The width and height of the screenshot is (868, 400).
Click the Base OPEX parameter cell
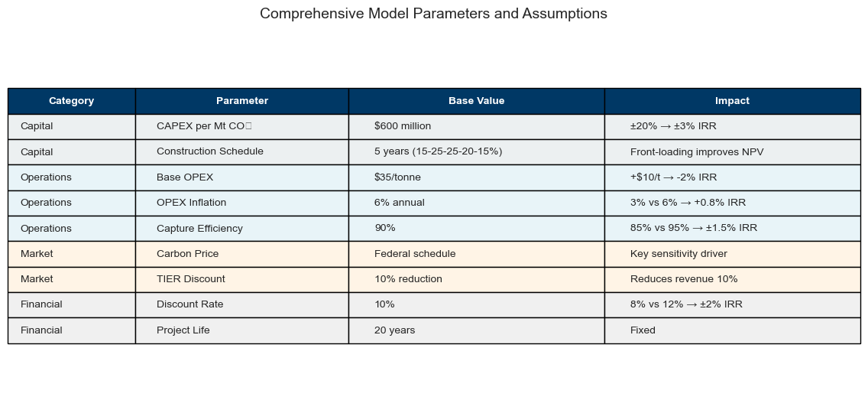(185, 177)
